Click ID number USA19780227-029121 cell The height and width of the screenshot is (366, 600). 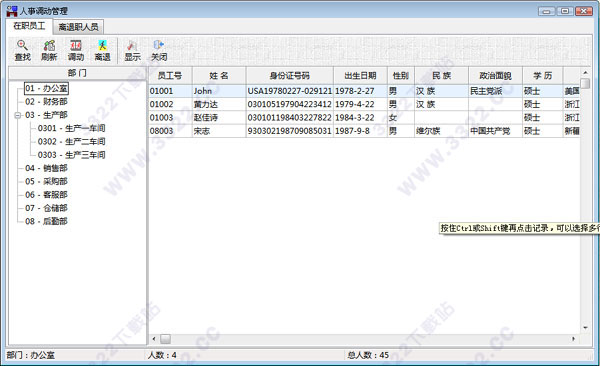[290, 91]
